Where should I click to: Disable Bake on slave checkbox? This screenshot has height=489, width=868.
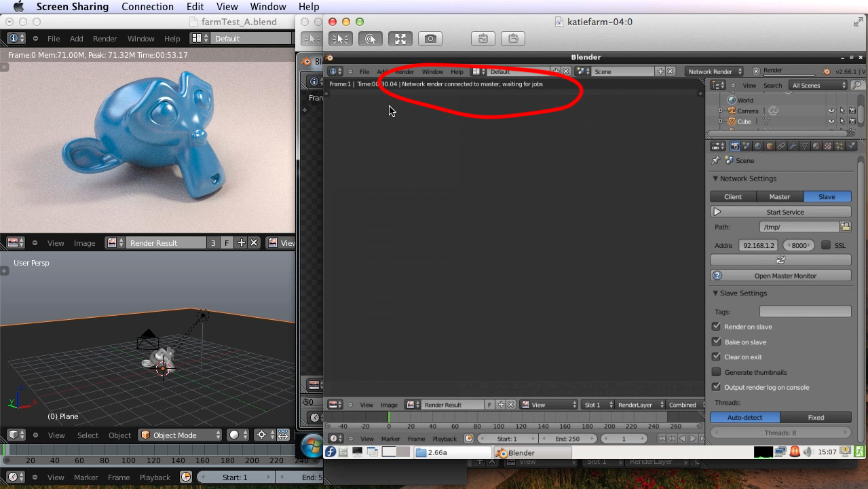tap(716, 342)
